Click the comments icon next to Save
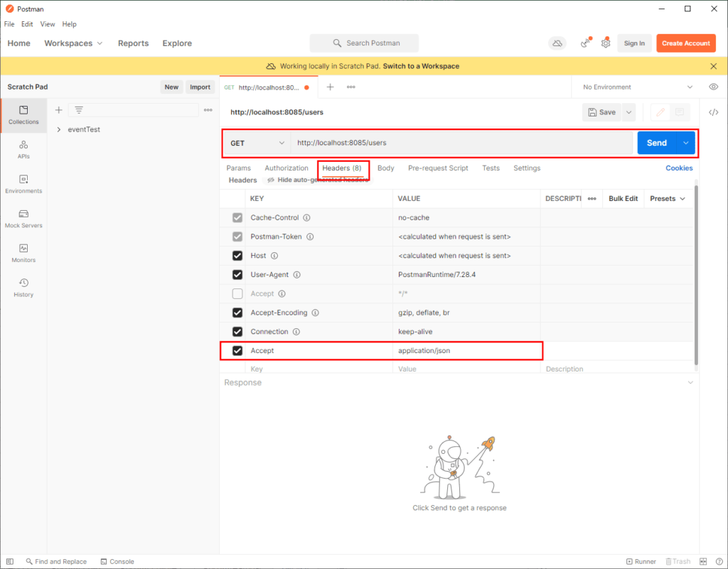Viewport: 728px width, 569px height. tap(680, 112)
